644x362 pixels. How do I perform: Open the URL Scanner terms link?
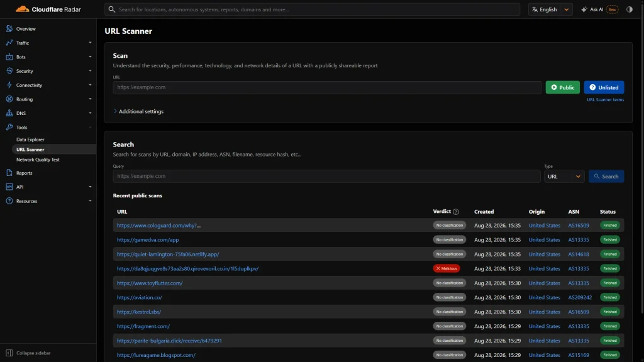606,100
